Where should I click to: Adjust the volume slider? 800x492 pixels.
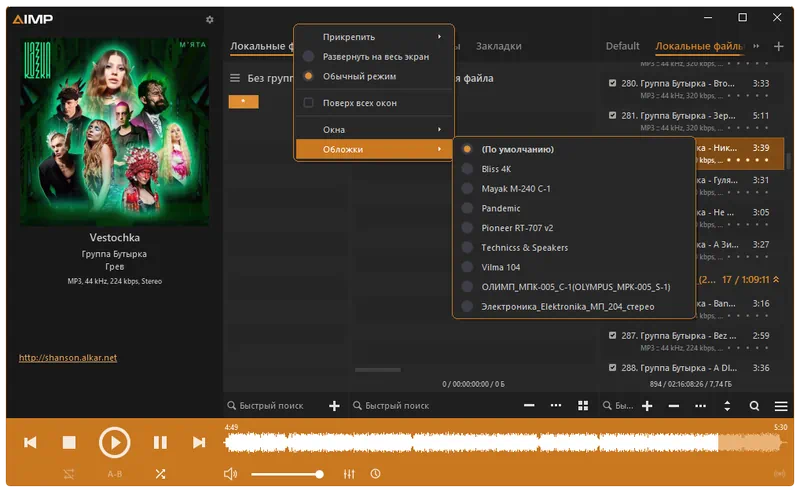click(x=287, y=474)
